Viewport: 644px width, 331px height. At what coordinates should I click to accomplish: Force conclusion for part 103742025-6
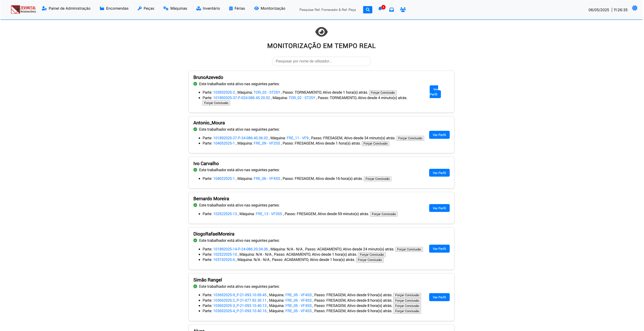coord(370,260)
